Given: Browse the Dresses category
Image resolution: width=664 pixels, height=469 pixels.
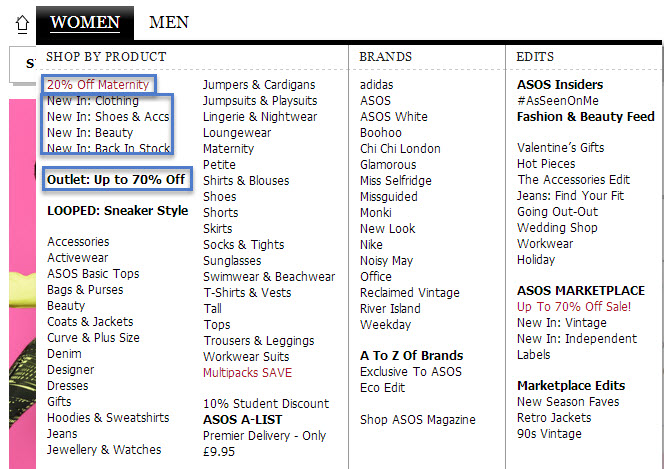Looking at the screenshot, I should (x=68, y=386).
